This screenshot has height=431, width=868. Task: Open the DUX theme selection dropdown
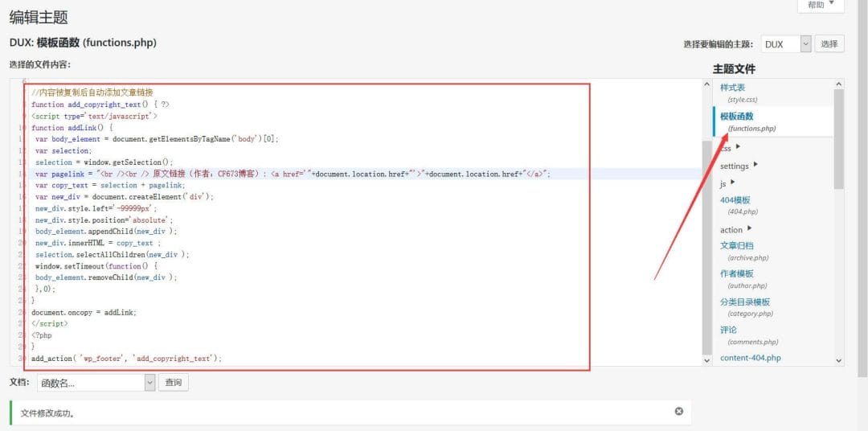tap(787, 44)
